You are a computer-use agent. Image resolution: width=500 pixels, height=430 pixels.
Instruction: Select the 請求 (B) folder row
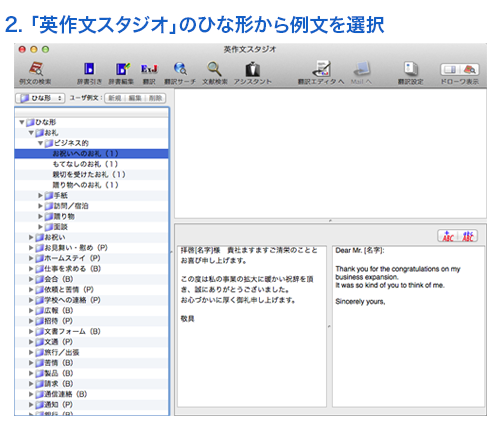[x=92, y=384]
